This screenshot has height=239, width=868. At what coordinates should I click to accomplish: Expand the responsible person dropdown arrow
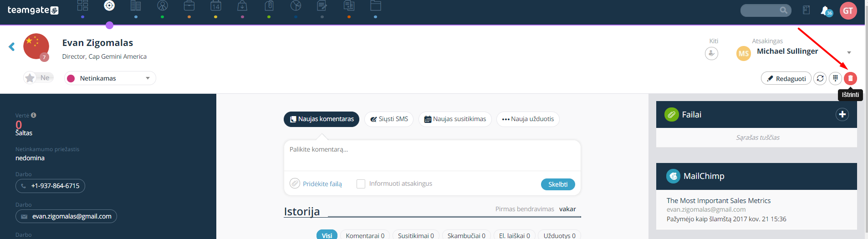849,53
